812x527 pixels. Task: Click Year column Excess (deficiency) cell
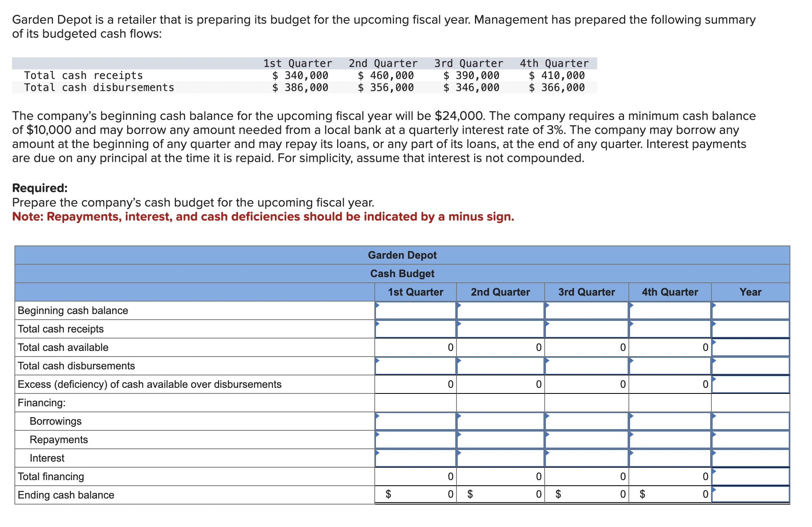pos(750,384)
